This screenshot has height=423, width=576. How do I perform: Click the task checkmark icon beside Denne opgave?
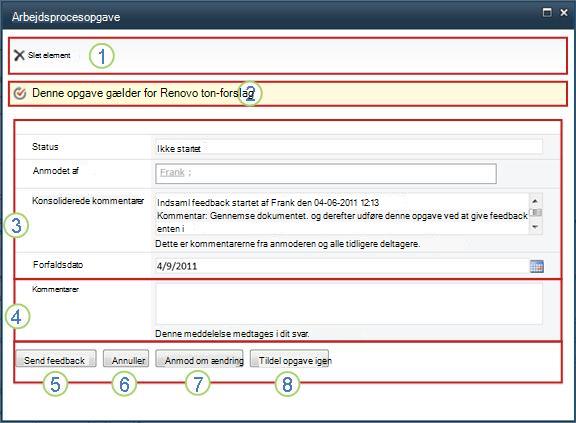20,93
